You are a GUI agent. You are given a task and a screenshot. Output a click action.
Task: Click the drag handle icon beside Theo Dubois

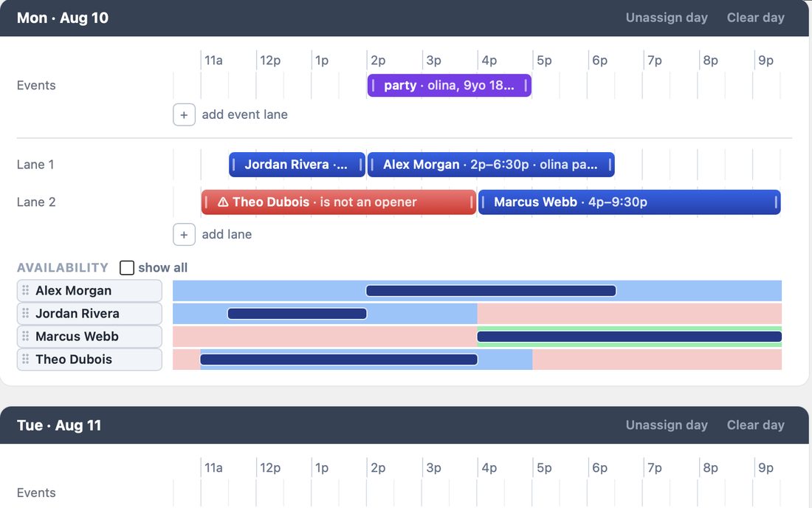(x=25, y=360)
